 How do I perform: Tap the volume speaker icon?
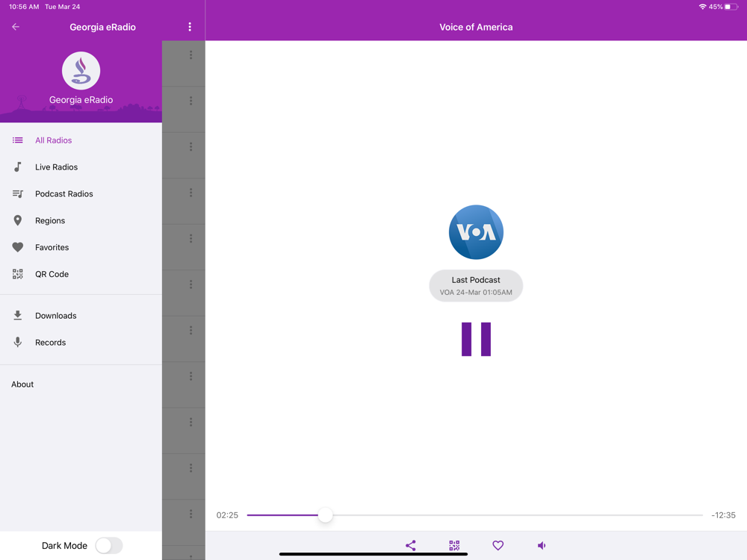(542, 545)
